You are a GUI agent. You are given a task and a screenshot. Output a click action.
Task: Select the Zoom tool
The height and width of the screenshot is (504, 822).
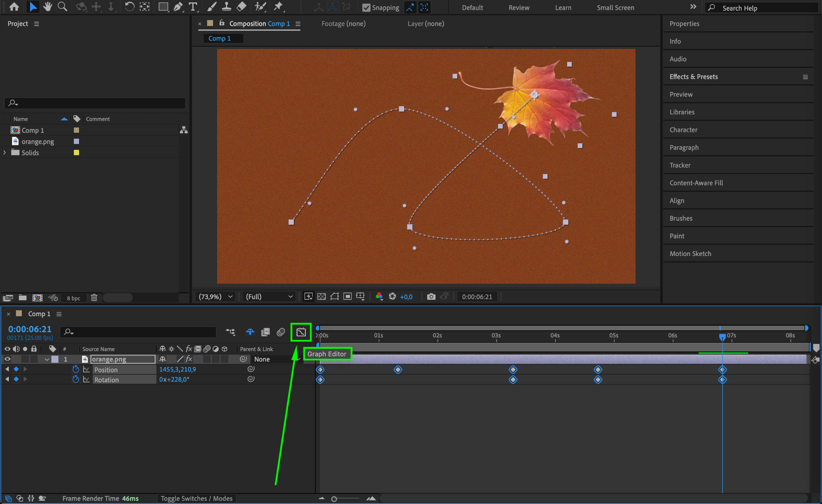[62, 7]
